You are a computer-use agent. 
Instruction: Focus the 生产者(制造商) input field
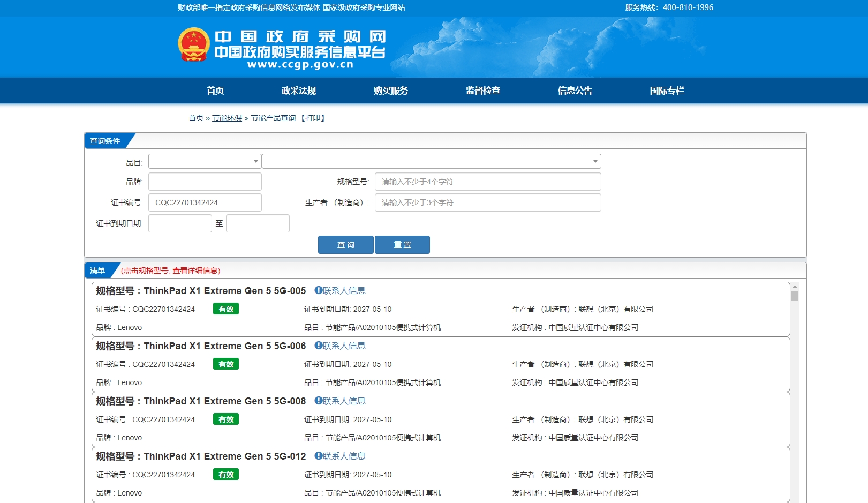[488, 202]
